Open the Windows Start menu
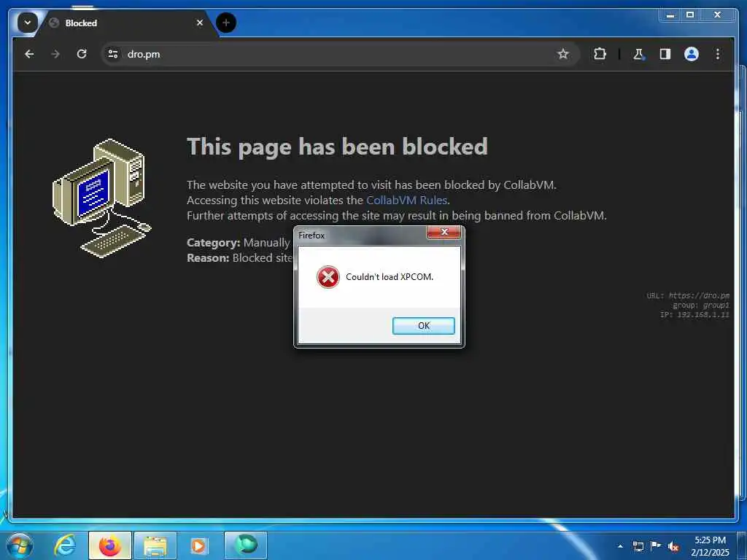Viewport: 747px width, 560px height. click(x=19, y=545)
